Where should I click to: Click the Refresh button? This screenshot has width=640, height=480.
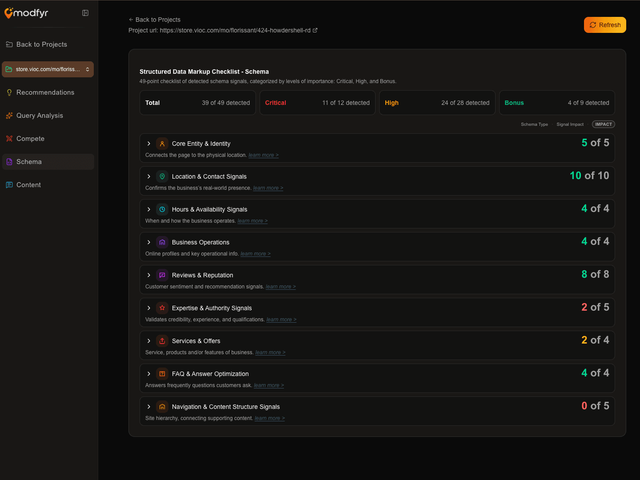coord(604,25)
